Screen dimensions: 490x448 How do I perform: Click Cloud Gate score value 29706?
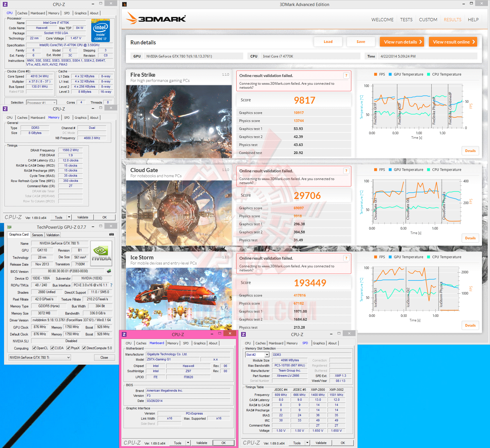pyautogui.click(x=307, y=196)
